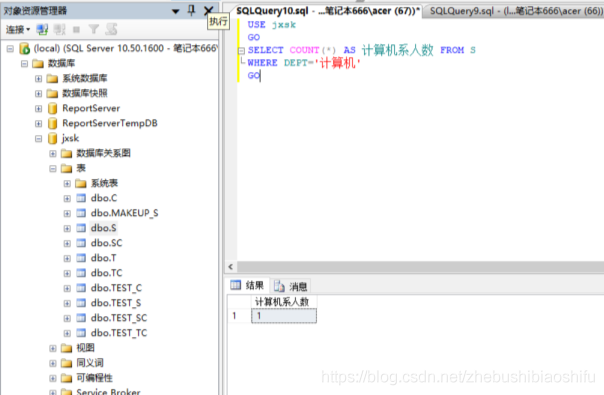Click the ReportServer database cylinder icon

(52, 108)
